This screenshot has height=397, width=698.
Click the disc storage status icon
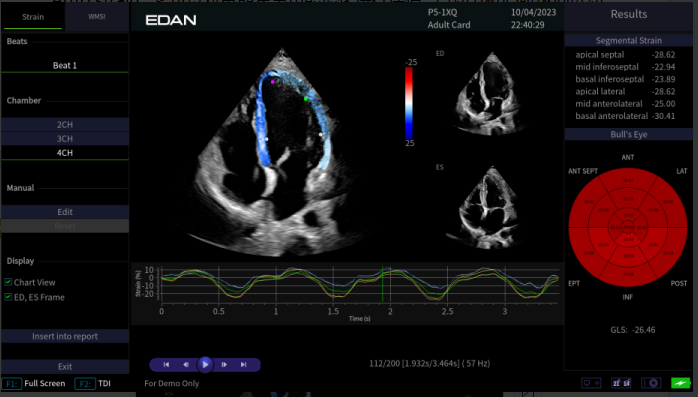tap(651, 383)
